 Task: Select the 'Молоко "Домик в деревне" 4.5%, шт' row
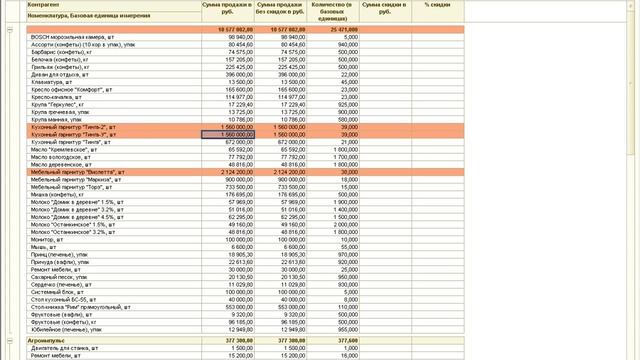[x=245, y=217]
